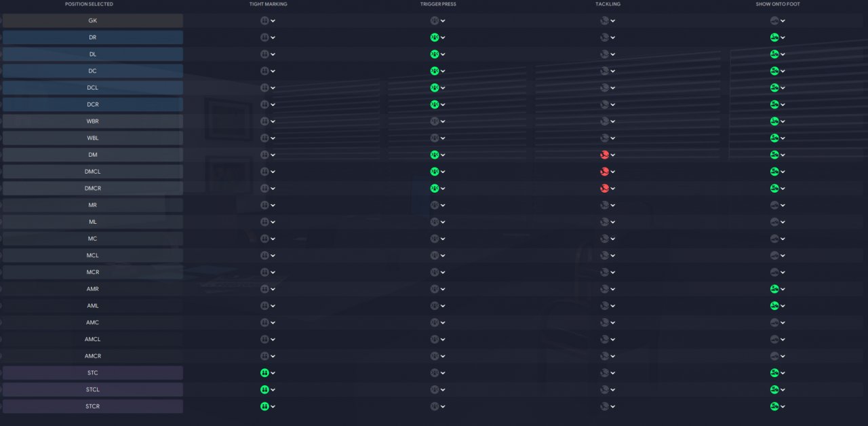This screenshot has height=426, width=868.
Task: Click the green tight marking icon for STC
Action: tap(264, 372)
